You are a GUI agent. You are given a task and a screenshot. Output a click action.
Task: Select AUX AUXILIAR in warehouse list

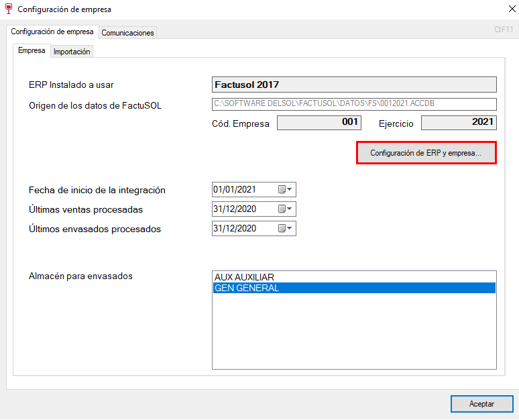point(354,277)
